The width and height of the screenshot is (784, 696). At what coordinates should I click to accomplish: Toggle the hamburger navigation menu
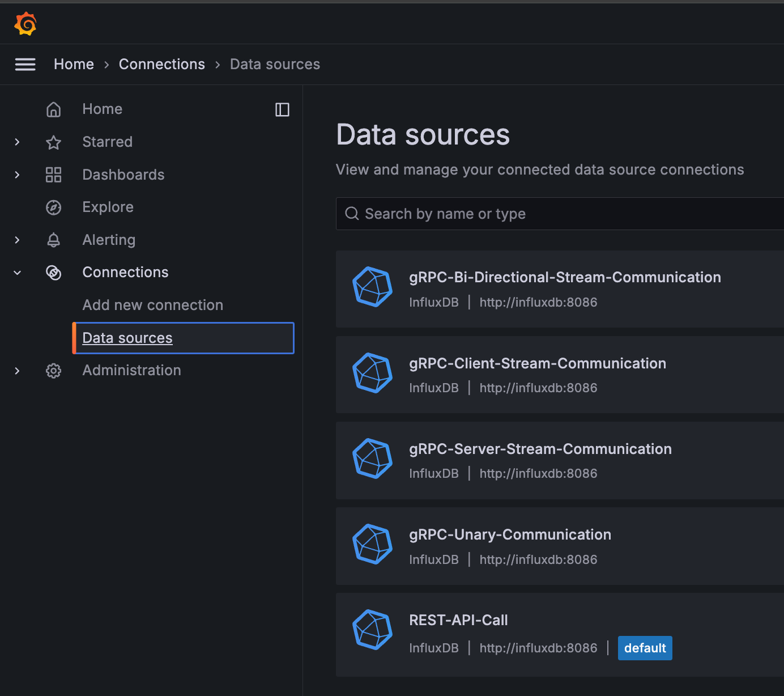[25, 64]
